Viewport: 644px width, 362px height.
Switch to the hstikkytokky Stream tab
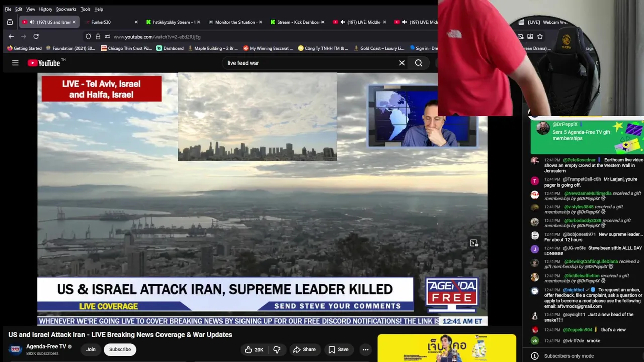[x=173, y=22]
